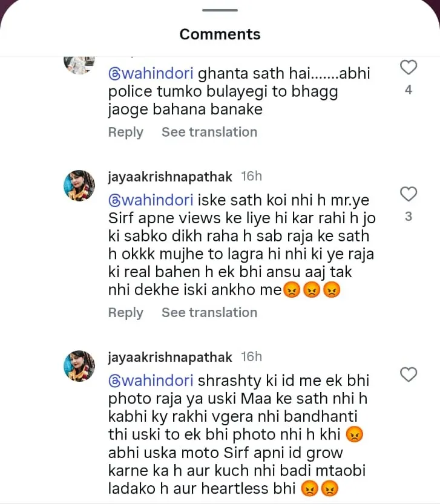Tap the 16h timestamp above "shrashty ki id" comment
This screenshot has height=504, width=440.
coord(251,357)
